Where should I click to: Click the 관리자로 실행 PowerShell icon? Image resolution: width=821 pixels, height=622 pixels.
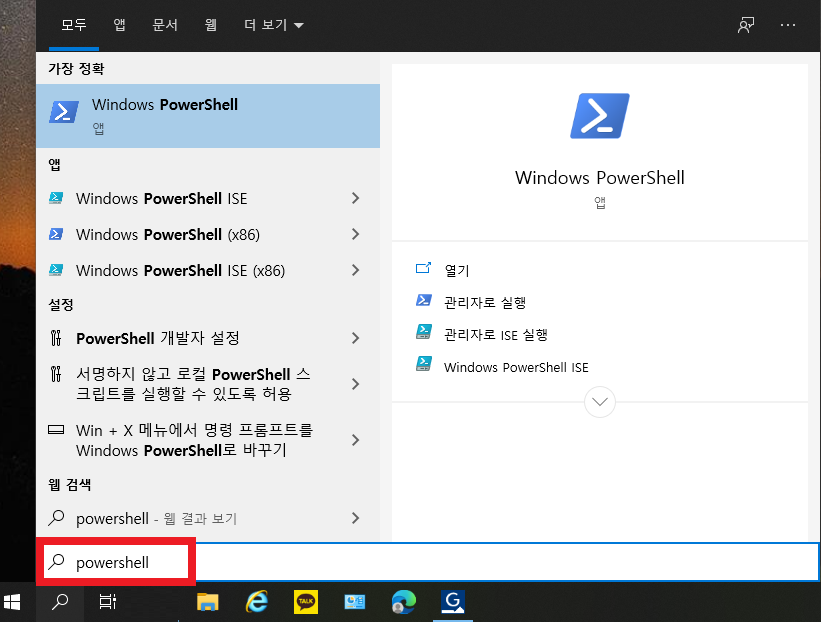(424, 301)
